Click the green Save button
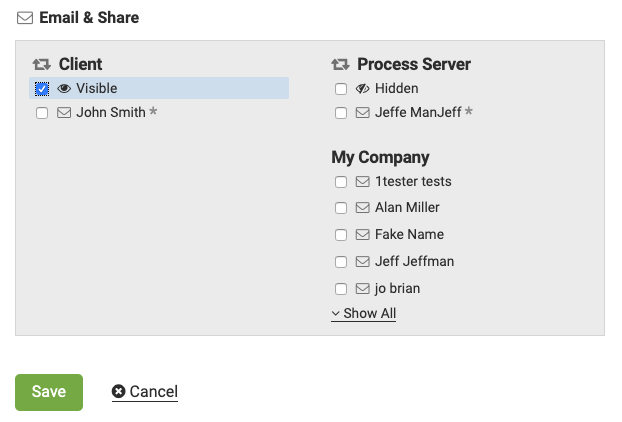This screenshot has height=422, width=622. pyautogui.click(x=49, y=392)
